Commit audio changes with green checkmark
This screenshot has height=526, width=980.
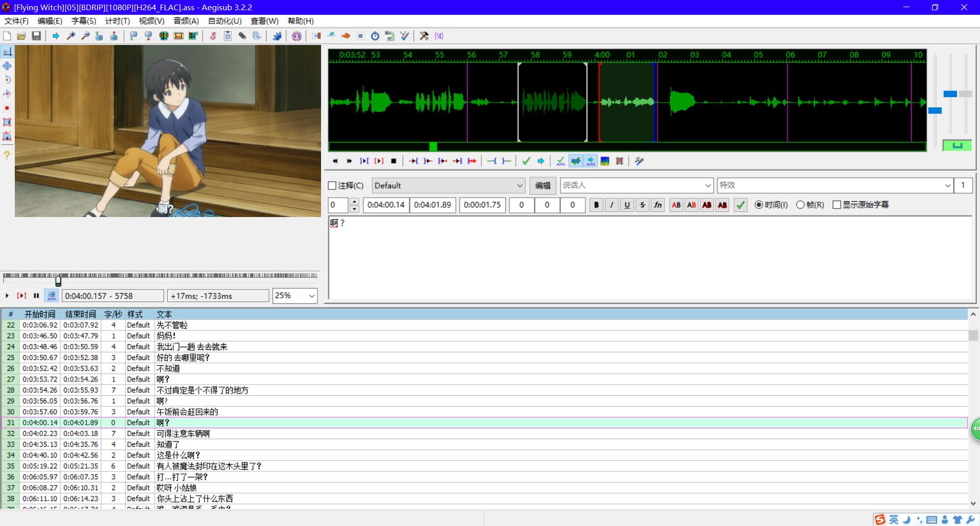(x=526, y=161)
